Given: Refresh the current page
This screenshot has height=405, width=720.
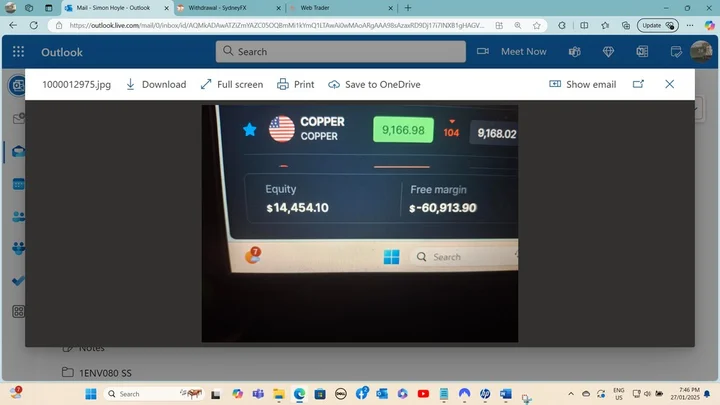Looking at the screenshot, I should coord(34,25).
